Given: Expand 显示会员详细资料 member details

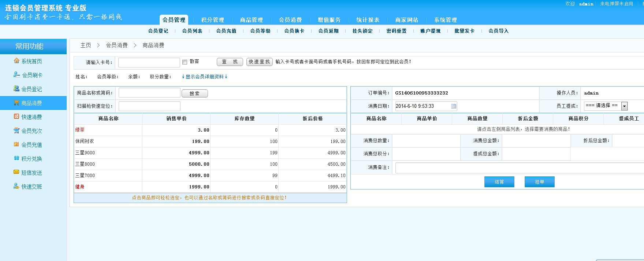Looking at the screenshot, I should coord(205,77).
